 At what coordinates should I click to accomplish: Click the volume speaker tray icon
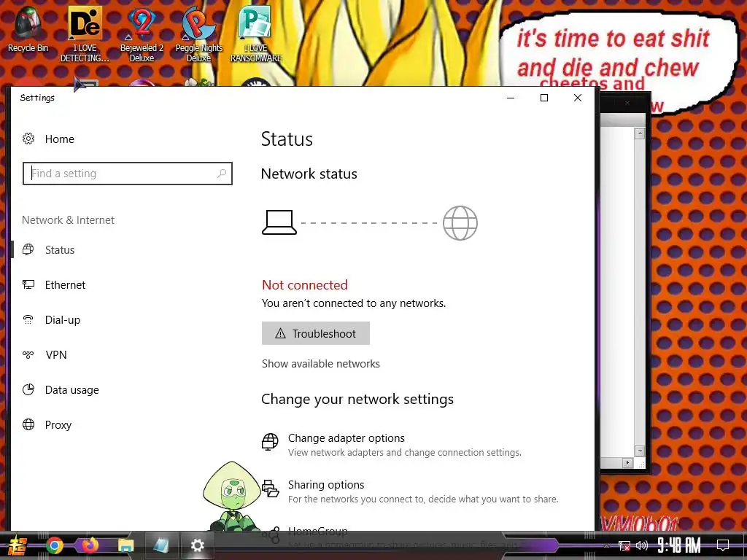pyautogui.click(x=642, y=545)
